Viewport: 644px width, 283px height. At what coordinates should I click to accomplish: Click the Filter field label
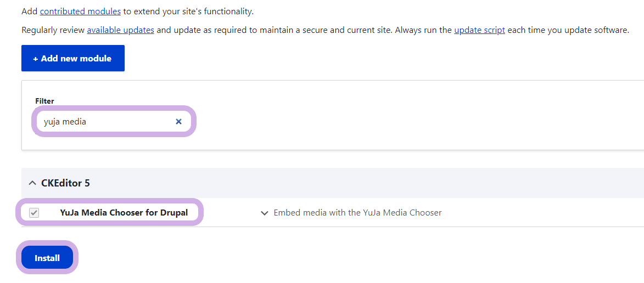(x=45, y=101)
